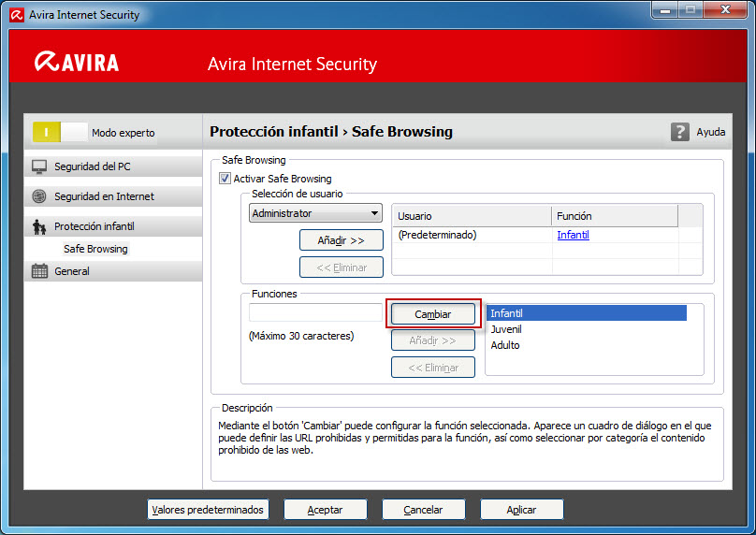Toggle the Modo experto switch
The image size is (756, 535).
click(60, 132)
